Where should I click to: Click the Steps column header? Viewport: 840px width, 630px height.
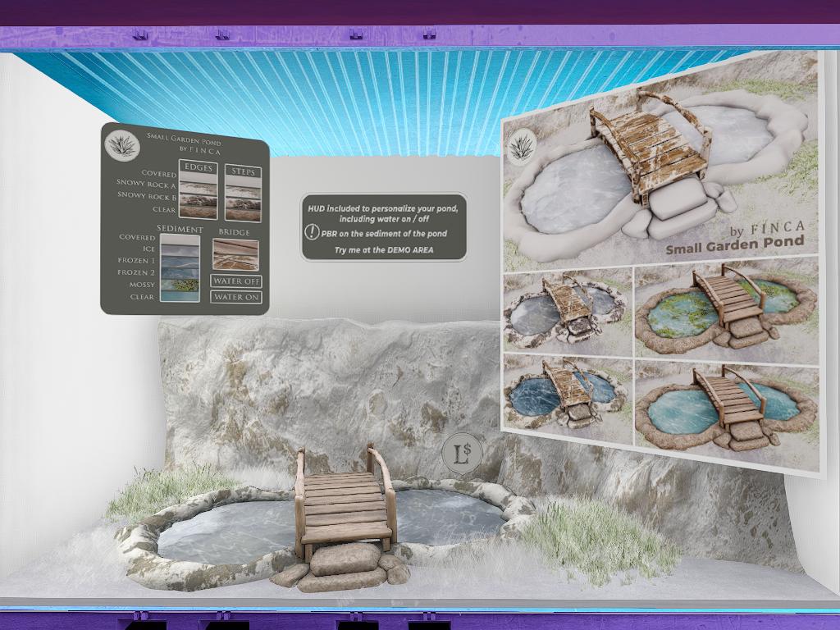(243, 172)
